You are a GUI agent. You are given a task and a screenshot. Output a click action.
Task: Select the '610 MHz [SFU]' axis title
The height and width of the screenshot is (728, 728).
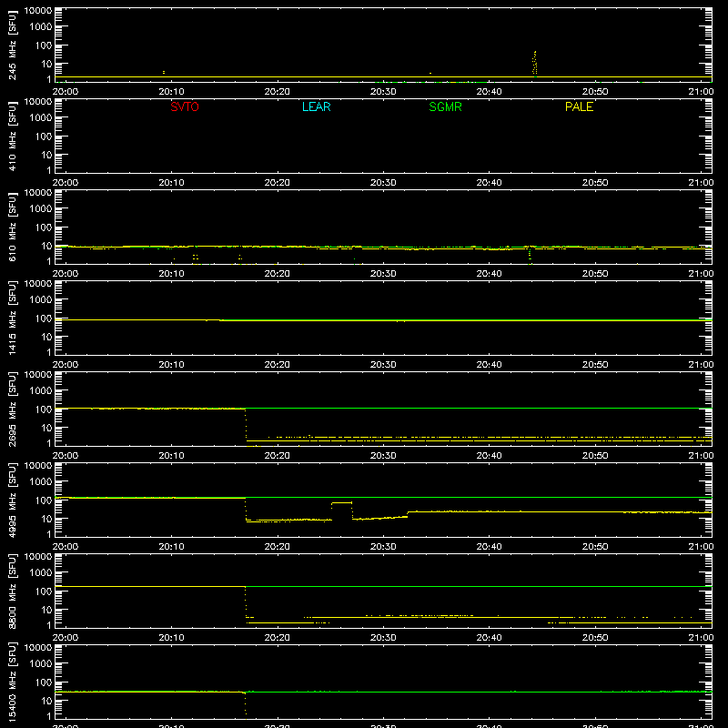point(13,227)
